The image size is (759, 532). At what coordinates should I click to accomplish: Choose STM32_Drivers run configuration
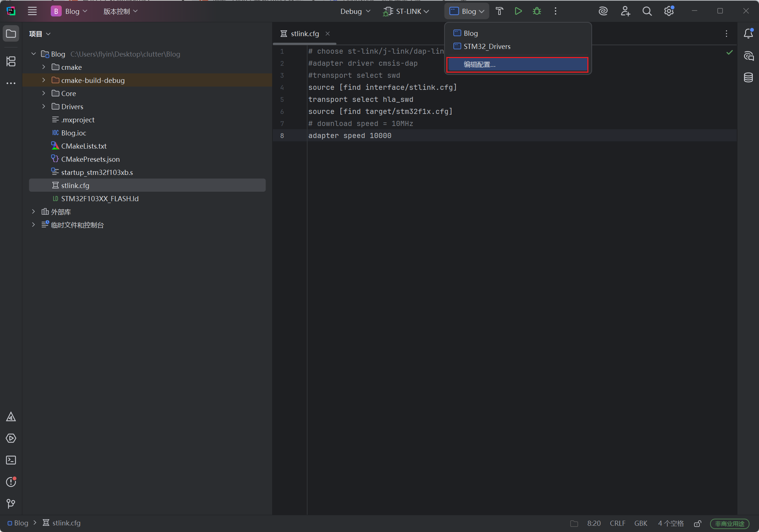point(487,46)
